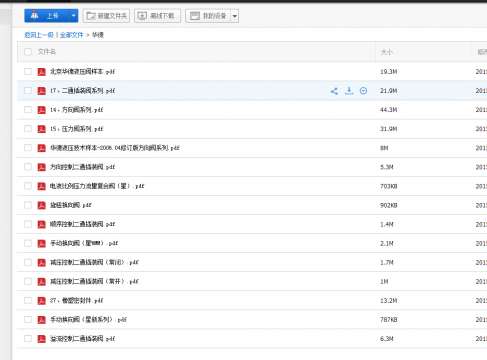Click the share icon on the 17、二通插装阀系列 row
Screen dimensions: 487x360
pyautogui.click(x=334, y=91)
